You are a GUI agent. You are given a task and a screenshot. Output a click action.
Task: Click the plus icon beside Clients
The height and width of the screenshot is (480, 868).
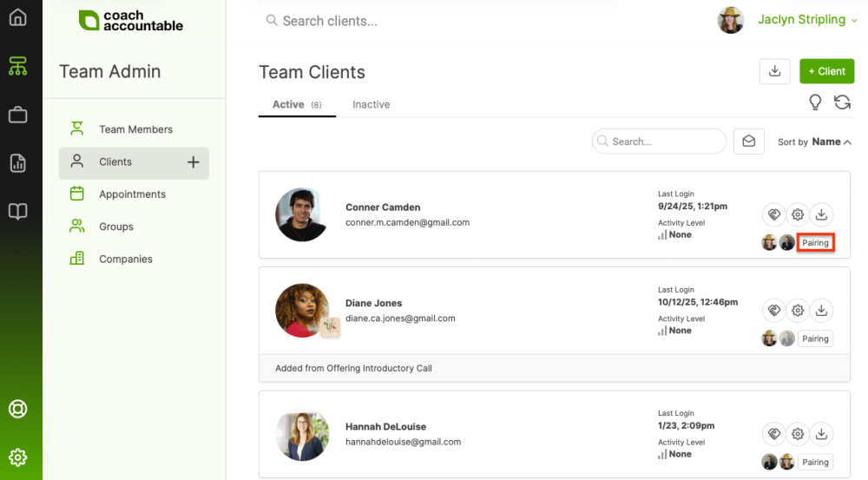pyautogui.click(x=194, y=162)
